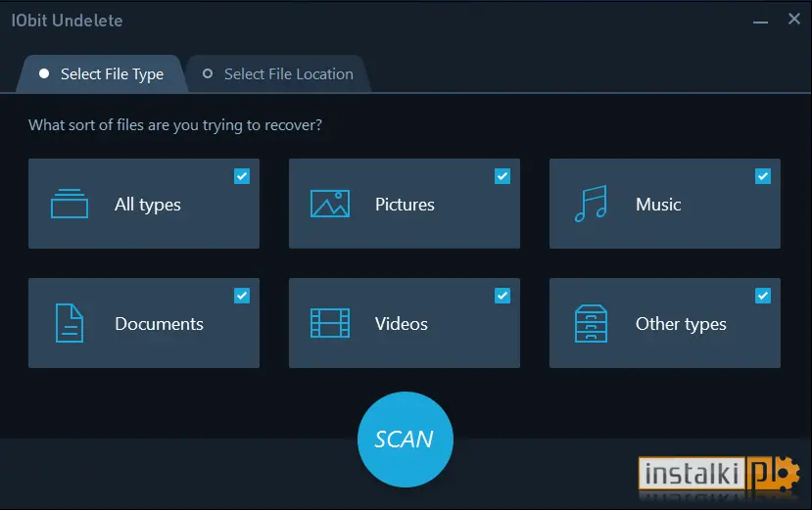The width and height of the screenshot is (812, 510).
Task: Click the Music label text
Action: 658,204
